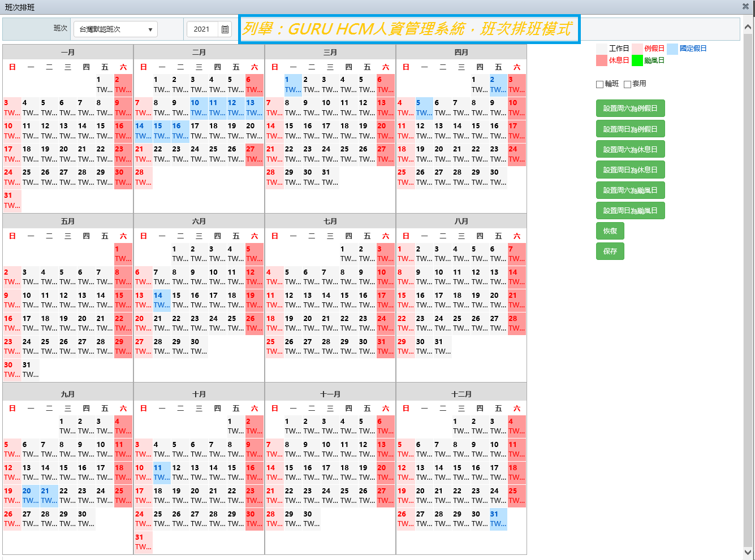Click 設置周六為休息日 button

631,149
